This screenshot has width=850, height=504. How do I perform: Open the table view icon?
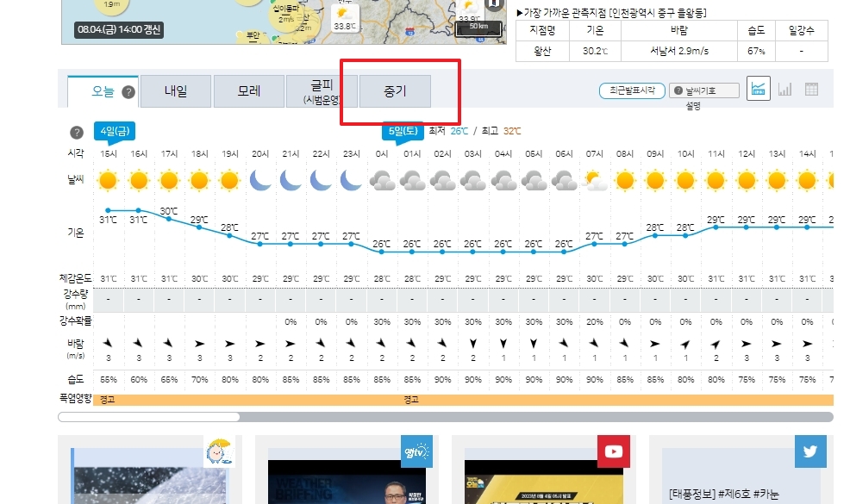click(810, 90)
